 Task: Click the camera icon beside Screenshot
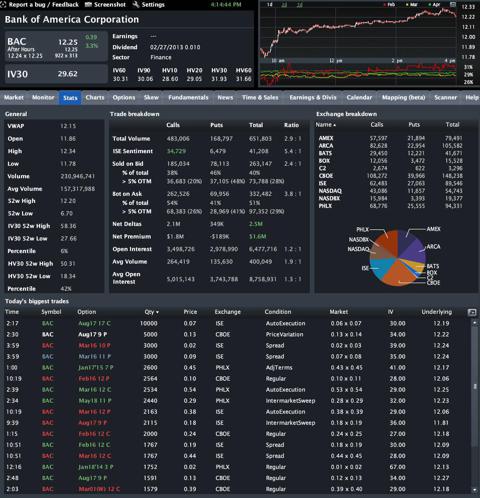click(88, 5)
